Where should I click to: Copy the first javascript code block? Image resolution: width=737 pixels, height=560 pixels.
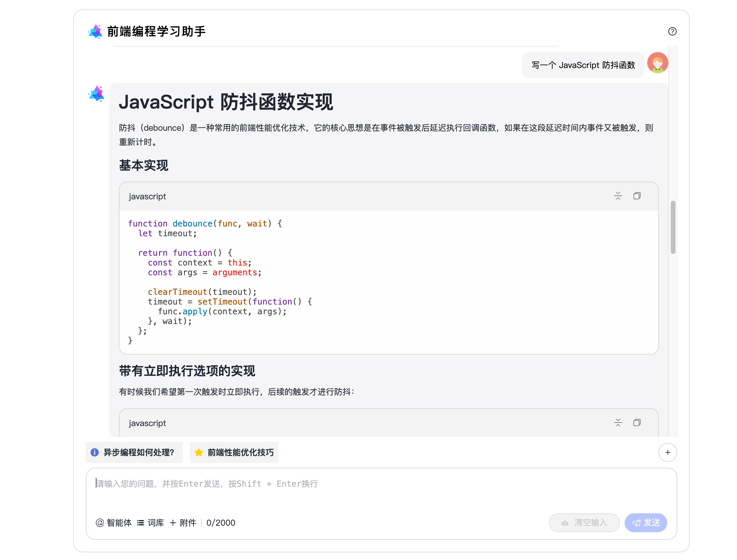(x=636, y=196)
